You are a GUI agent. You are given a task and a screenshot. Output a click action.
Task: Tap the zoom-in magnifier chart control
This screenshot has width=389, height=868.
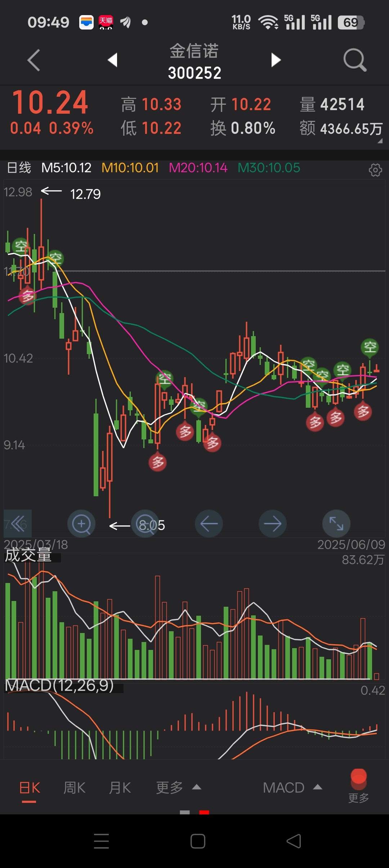[x=81, y=524]
